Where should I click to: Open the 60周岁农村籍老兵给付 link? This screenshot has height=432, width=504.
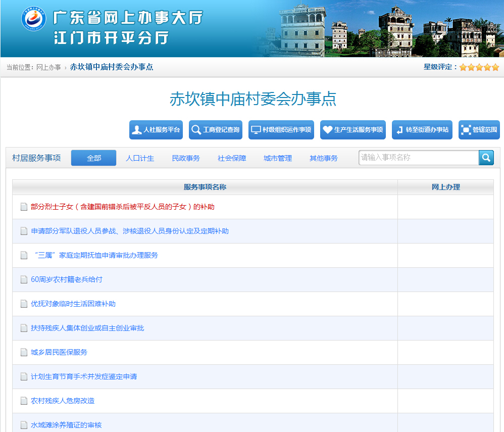[67, 279]
